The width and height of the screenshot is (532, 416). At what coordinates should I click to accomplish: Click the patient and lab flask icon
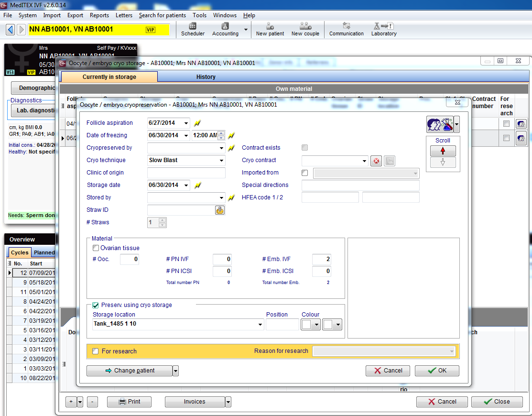click(x=440, y=124)
